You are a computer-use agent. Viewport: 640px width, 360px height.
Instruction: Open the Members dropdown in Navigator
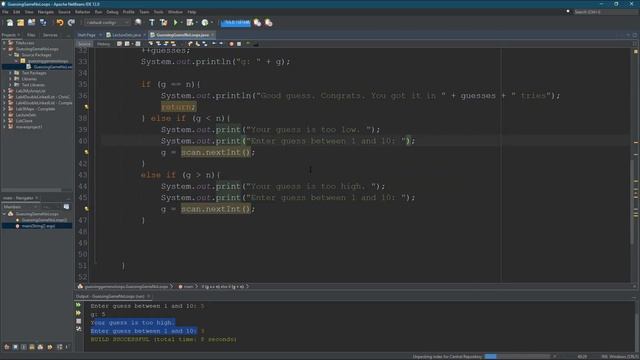tap(21, 207)
